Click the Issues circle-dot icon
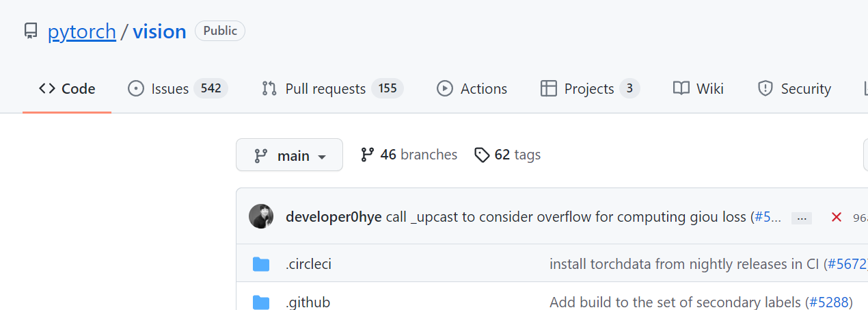This screenshot has height=310, width=868. coord(136,88)
